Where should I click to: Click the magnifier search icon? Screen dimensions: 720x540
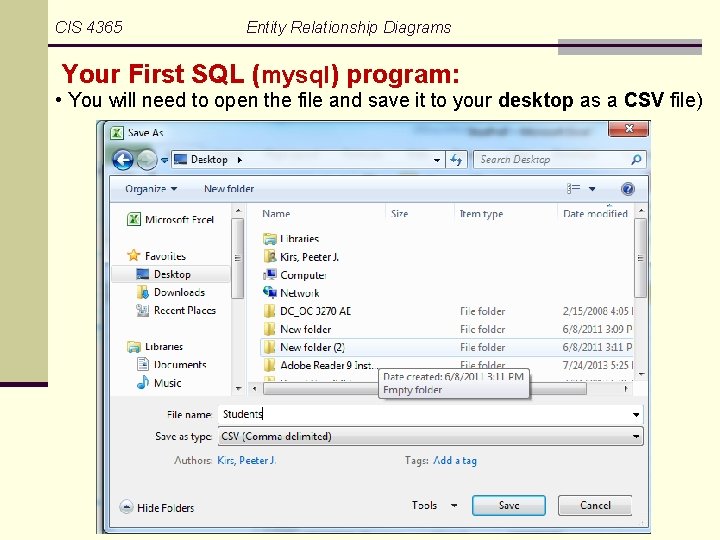(636, 160)
